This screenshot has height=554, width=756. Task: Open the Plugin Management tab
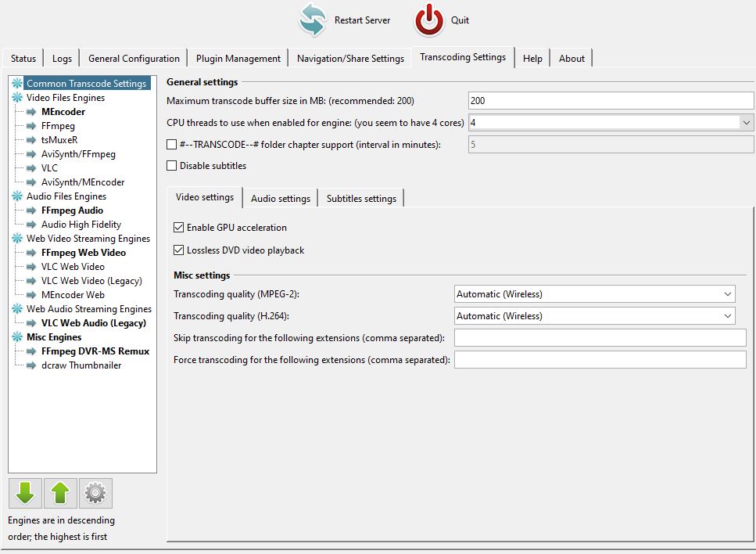[x=238, y=59]
